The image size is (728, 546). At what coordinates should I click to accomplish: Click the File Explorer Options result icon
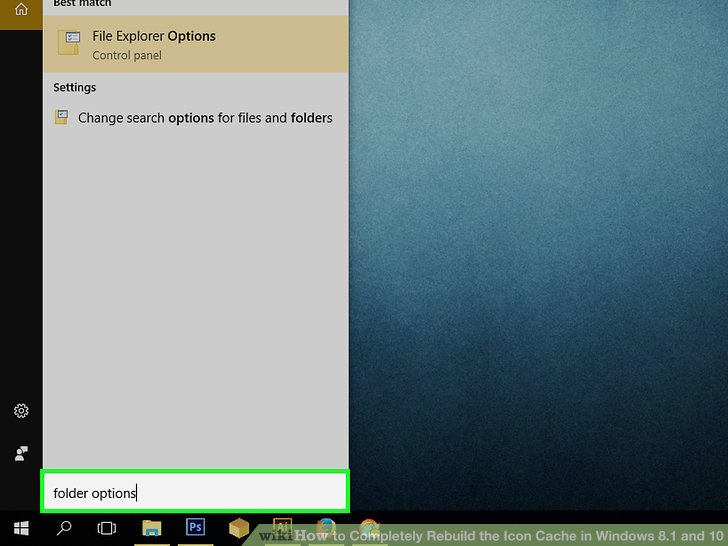click(x=69, y=43)
